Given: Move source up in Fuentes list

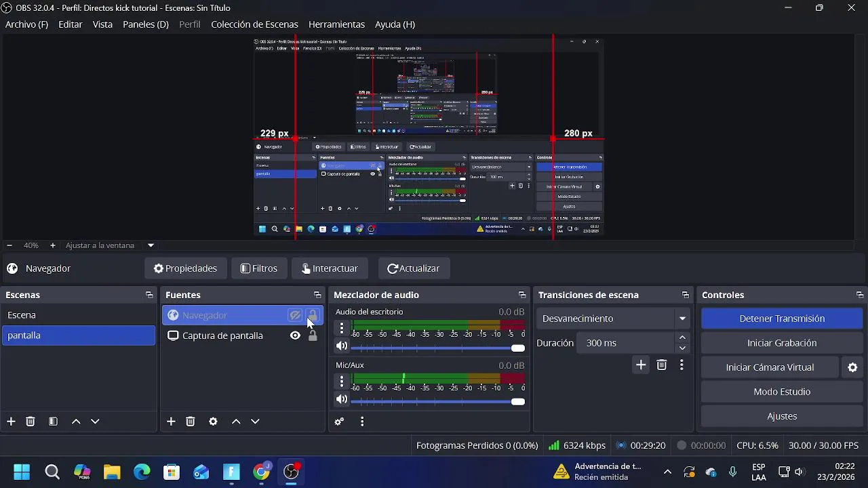Looking at the screenshot, I should (x=236, y=422).
